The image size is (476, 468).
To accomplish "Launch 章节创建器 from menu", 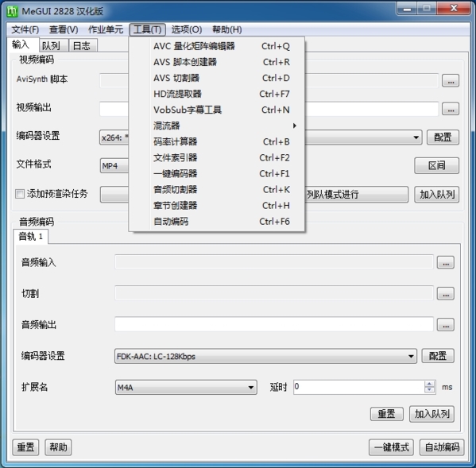I will point(216,206).
